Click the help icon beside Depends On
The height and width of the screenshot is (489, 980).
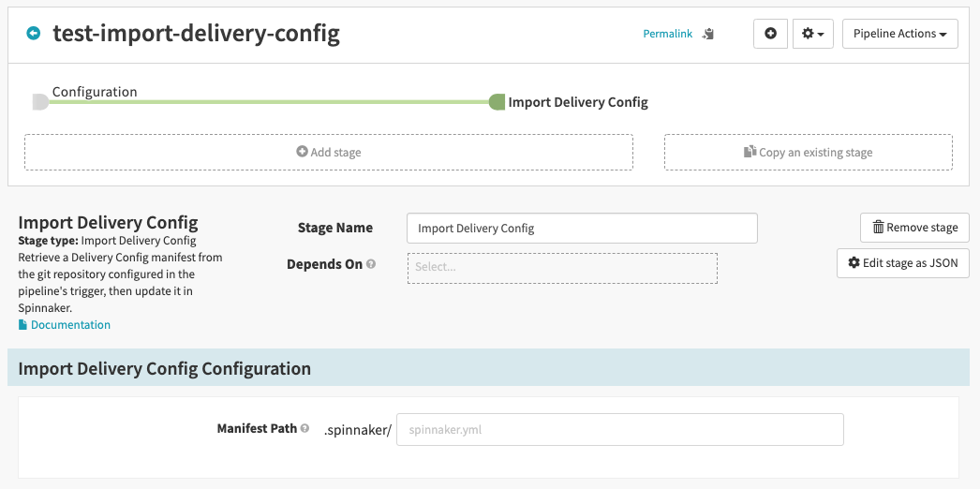(371, 265)
